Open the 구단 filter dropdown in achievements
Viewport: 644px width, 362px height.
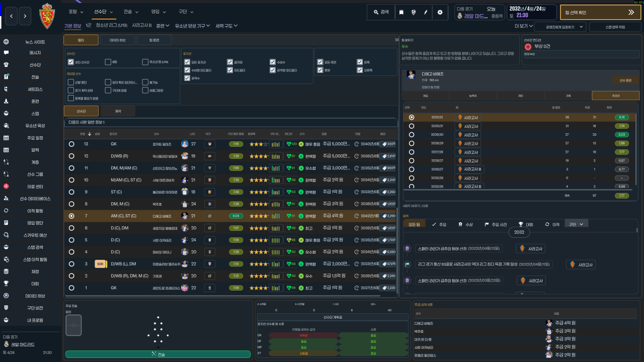(x=577, y=224)
